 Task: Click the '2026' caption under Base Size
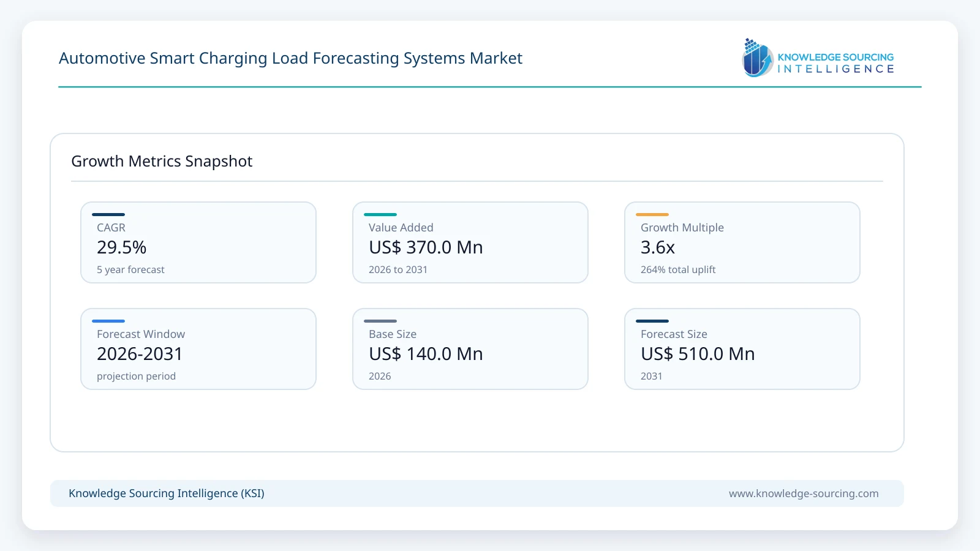click(380, 376)
